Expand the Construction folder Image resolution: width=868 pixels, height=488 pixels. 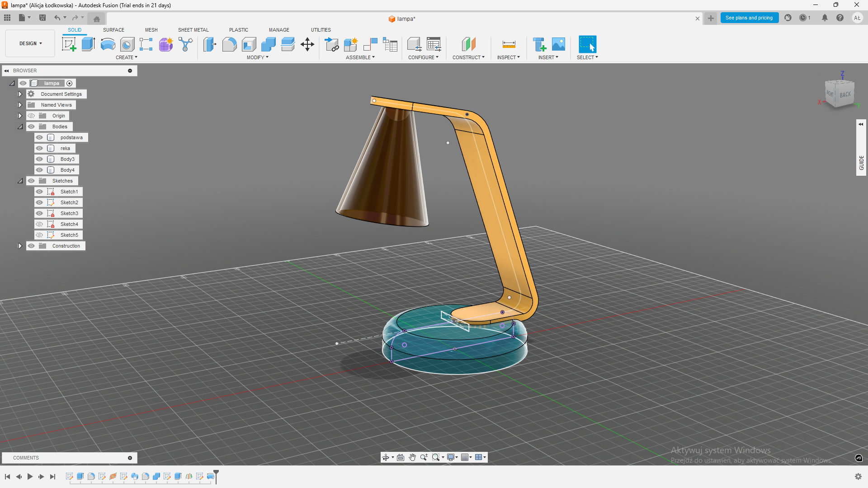click(20, 246)
